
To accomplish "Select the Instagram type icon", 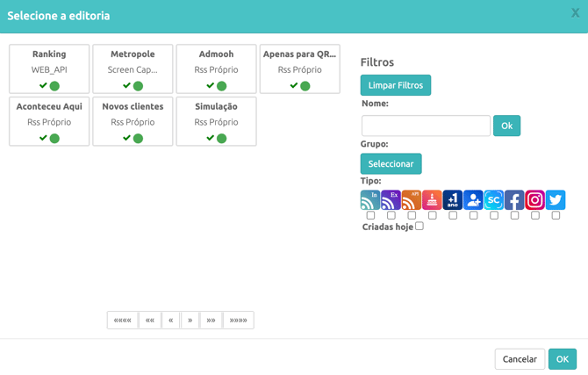I will point(535,199).
